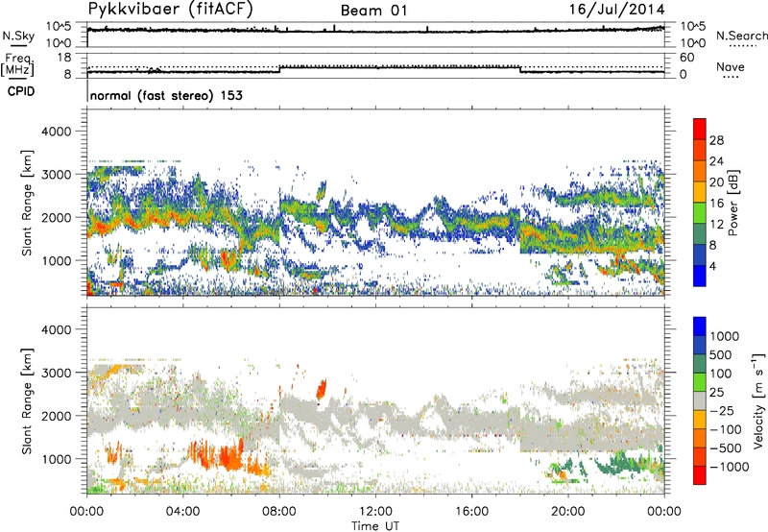Click 'Slant Range [km]' label of power panel
The width and height of the screenshot is (768, 532).
[x=27, y=203]
